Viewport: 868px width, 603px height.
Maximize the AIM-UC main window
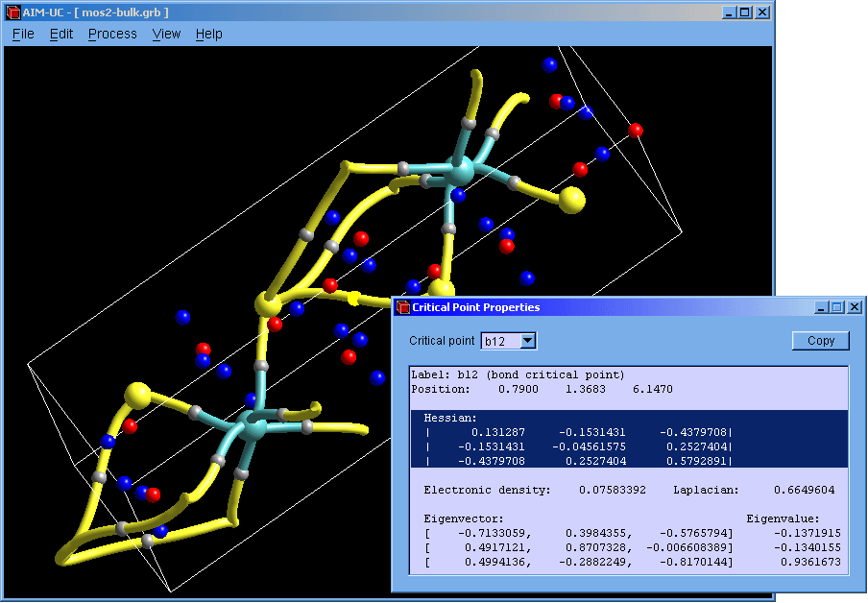click(x=745, y=12)
